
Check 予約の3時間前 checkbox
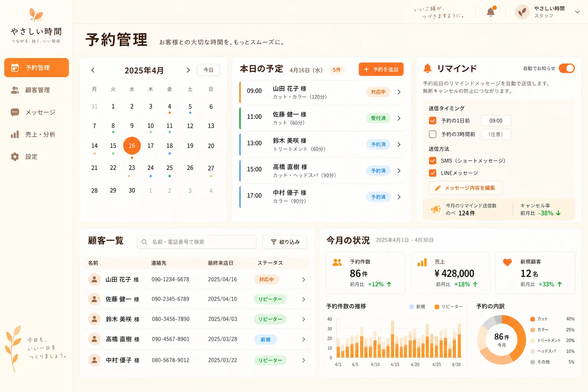point(433,134)
